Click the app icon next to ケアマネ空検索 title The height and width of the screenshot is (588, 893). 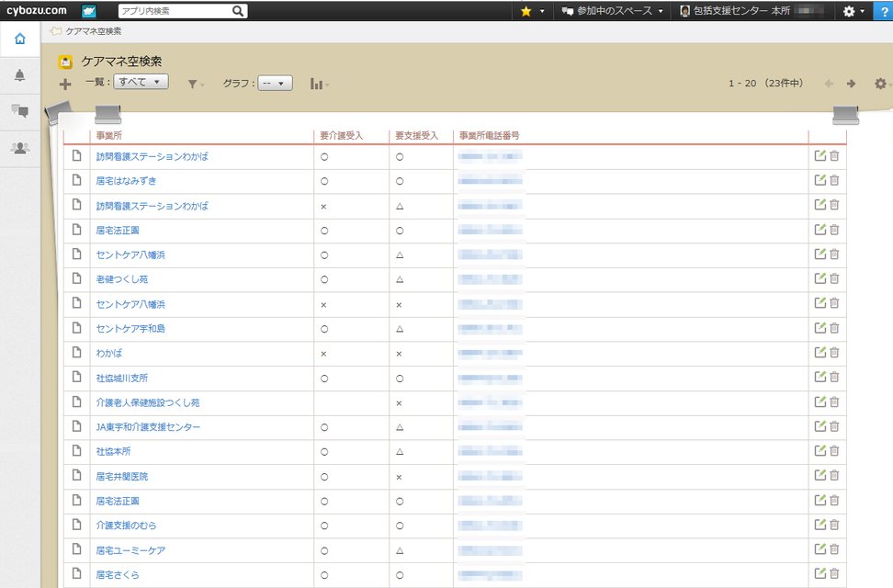(x=65, y=62)
